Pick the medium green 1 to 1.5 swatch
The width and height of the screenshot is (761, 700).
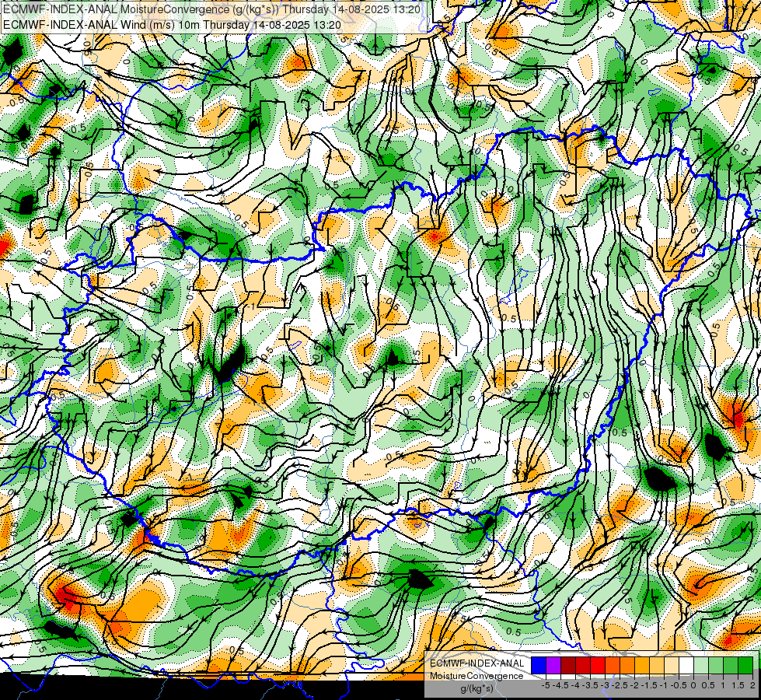pos(731,665)
